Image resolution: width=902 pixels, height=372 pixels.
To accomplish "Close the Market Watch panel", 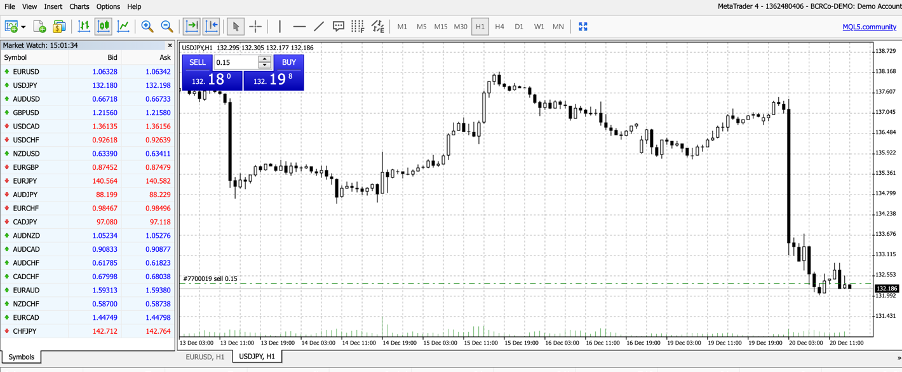I will point(170,45).
